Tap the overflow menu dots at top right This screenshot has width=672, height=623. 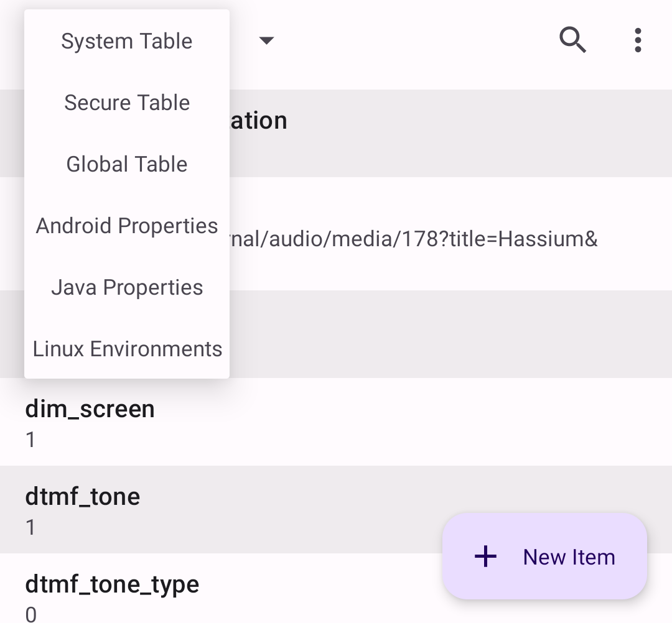click(x=638, y=40)
